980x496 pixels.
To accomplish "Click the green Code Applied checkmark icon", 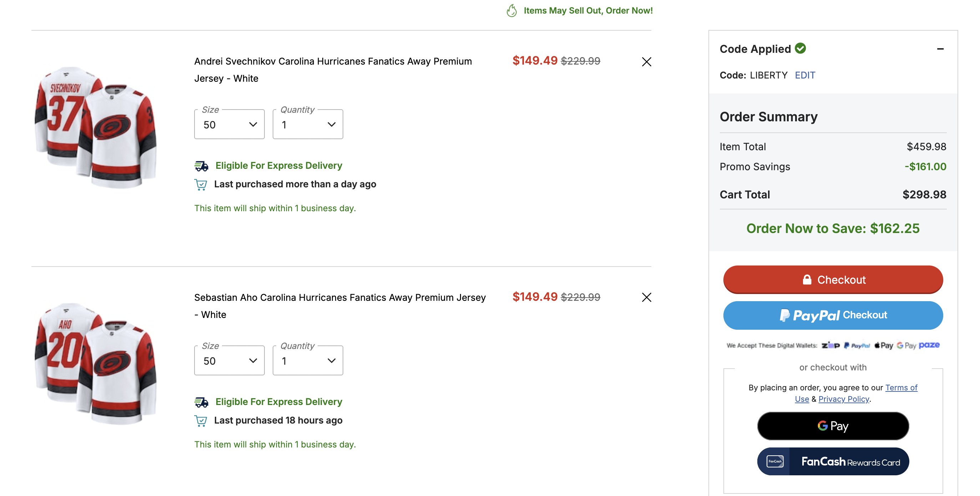I will (x=800, y=48).
